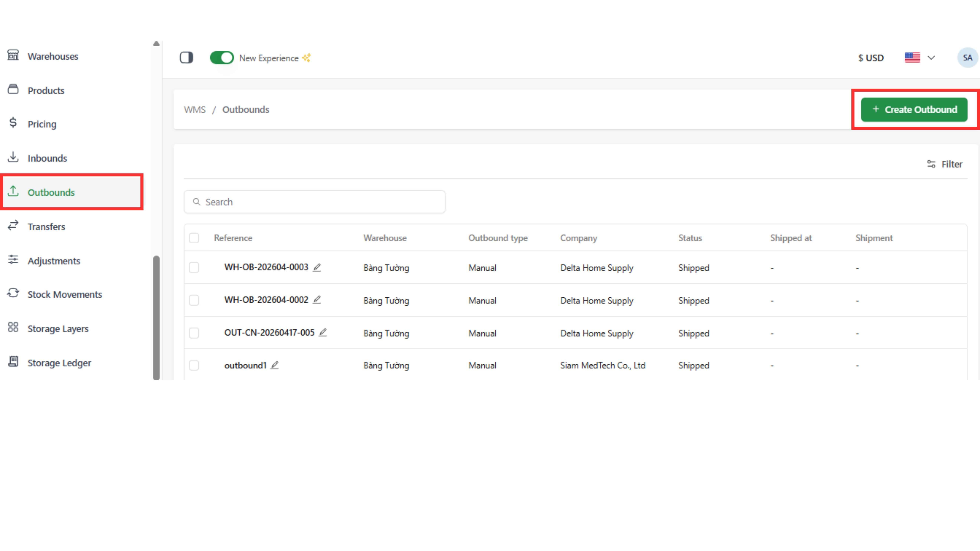Click the sidebar collapse panel icon
The width and height of the screenshot is (980, 551).
186,58
